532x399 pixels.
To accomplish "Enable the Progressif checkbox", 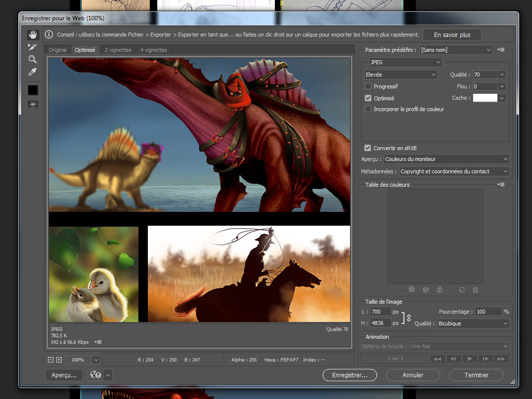I will 368,86.
